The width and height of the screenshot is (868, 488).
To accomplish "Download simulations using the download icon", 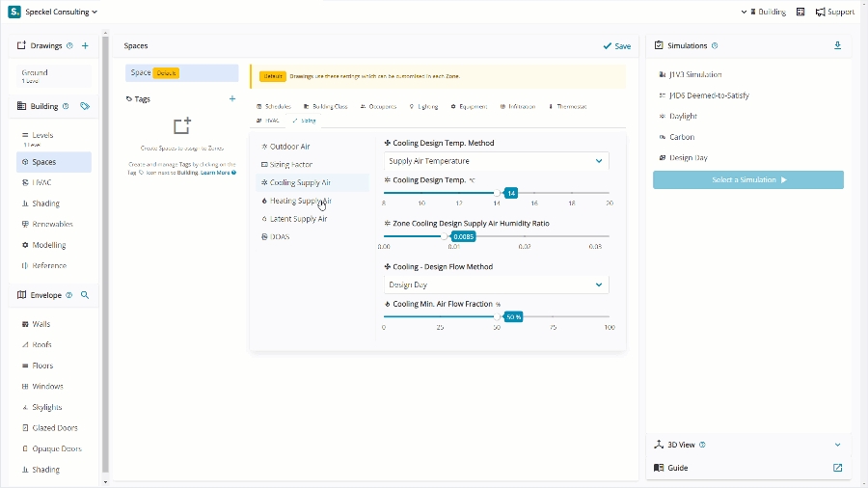I will [837, 45].
